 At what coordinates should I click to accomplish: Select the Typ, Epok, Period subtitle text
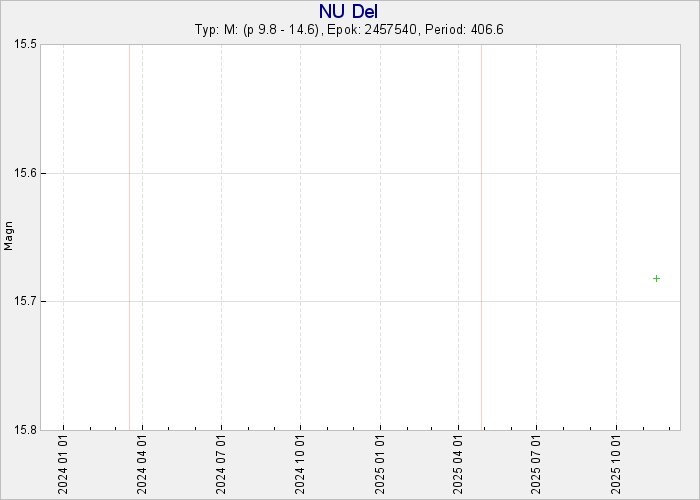tap(349, 30)
